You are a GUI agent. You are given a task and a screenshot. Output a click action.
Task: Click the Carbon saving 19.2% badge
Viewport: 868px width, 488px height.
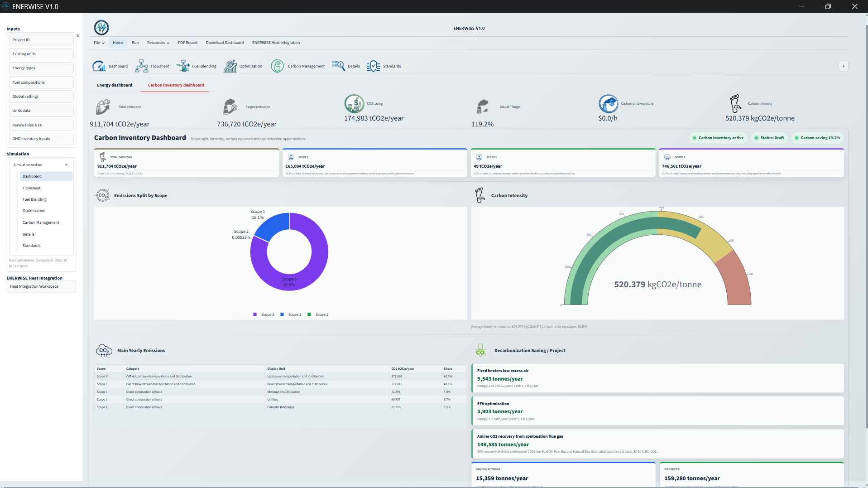[x=818, y=138]
